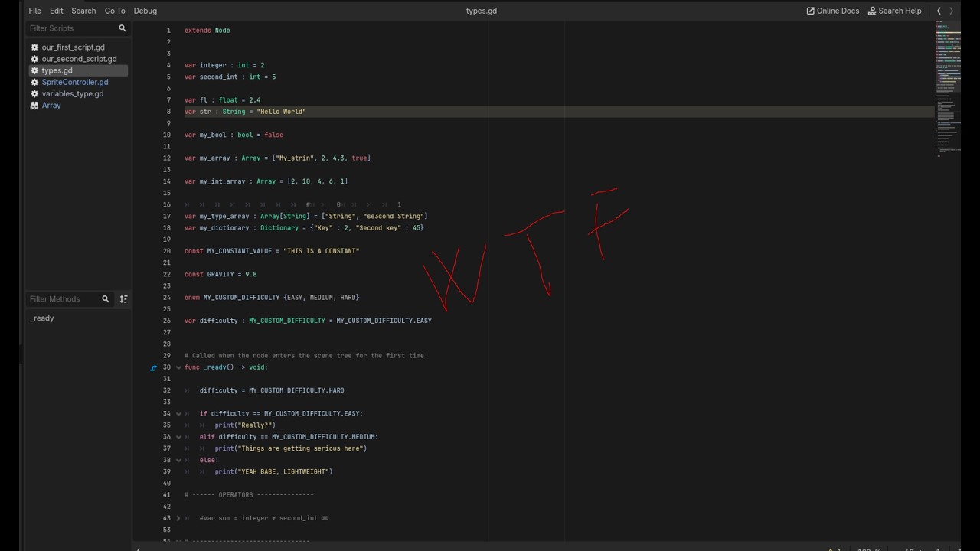
Task: Open the File menu
Action: tap(34, 11)
